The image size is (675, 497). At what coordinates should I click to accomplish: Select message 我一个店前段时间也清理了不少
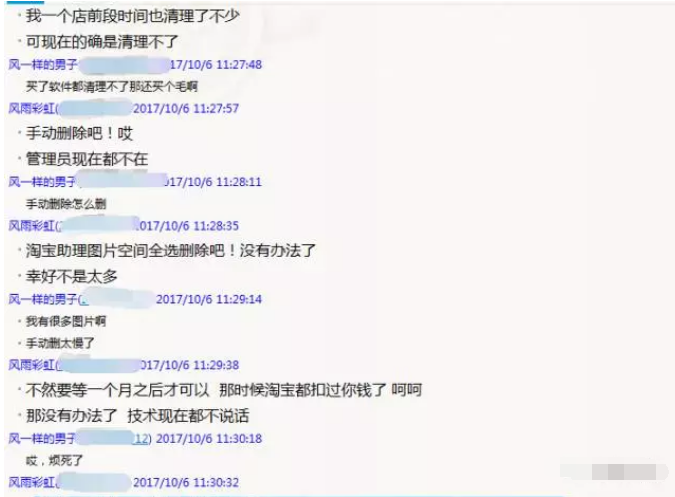[133, 16]
